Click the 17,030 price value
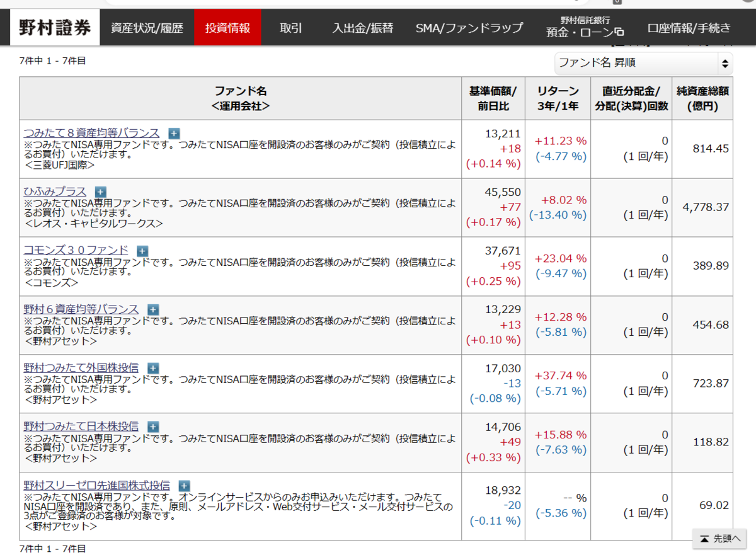The image size is (756, 555). [503, 368]
